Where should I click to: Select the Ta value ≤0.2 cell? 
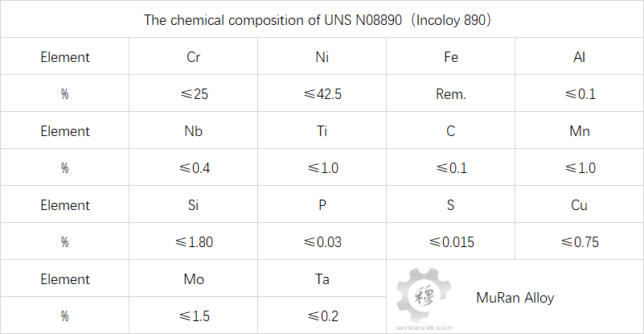point(322,315)
